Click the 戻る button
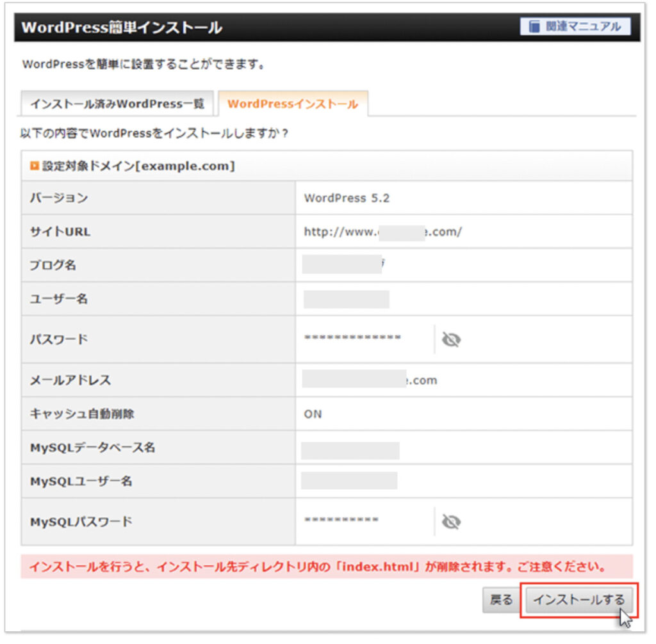Screen dimensions: 656x644 (x=501, y=600)
